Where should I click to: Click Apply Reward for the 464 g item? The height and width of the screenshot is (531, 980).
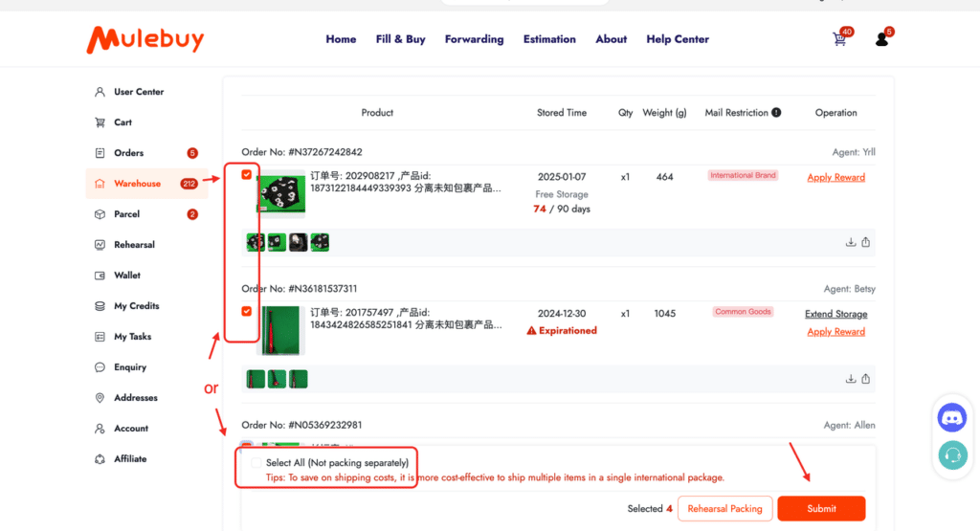[835, 177]
